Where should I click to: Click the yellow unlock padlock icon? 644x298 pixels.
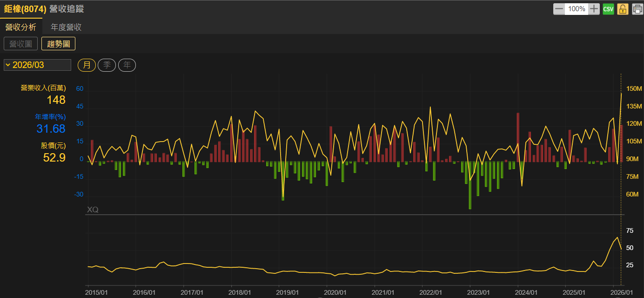tap(623, 9)
